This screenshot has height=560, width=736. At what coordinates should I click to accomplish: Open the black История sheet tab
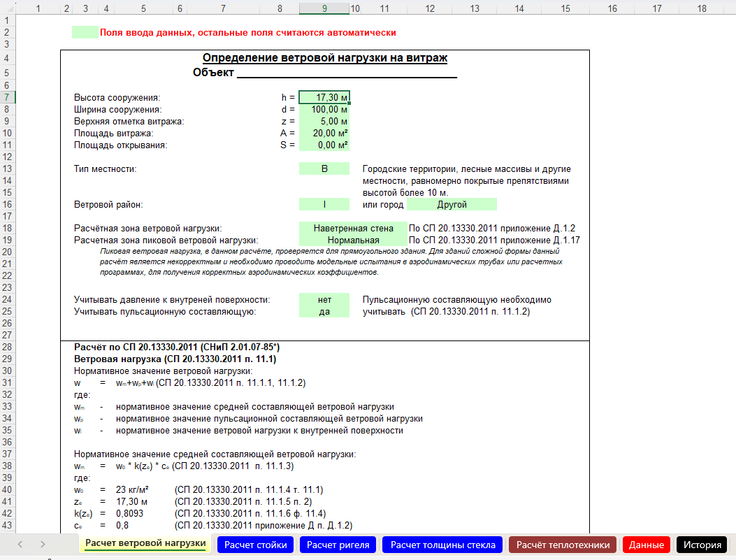[x=702, y=545]
